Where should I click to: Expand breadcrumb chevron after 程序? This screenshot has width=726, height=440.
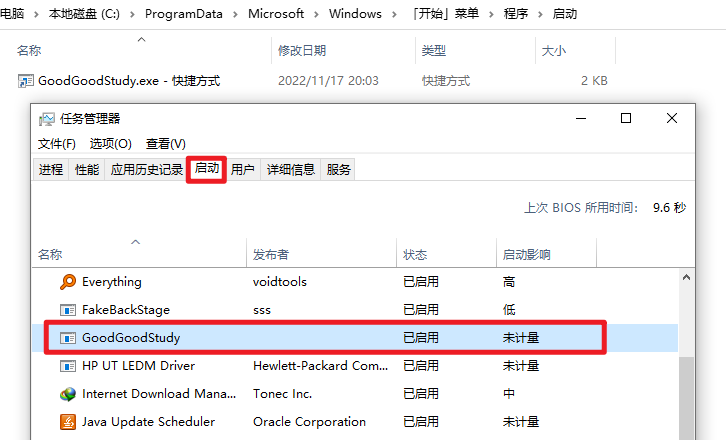(540, 15)
